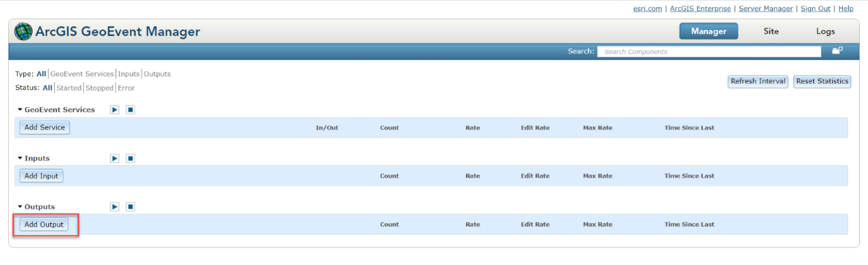868x265 pixels.
Task: Open the Server Manager link
Action: coord(765,9)
